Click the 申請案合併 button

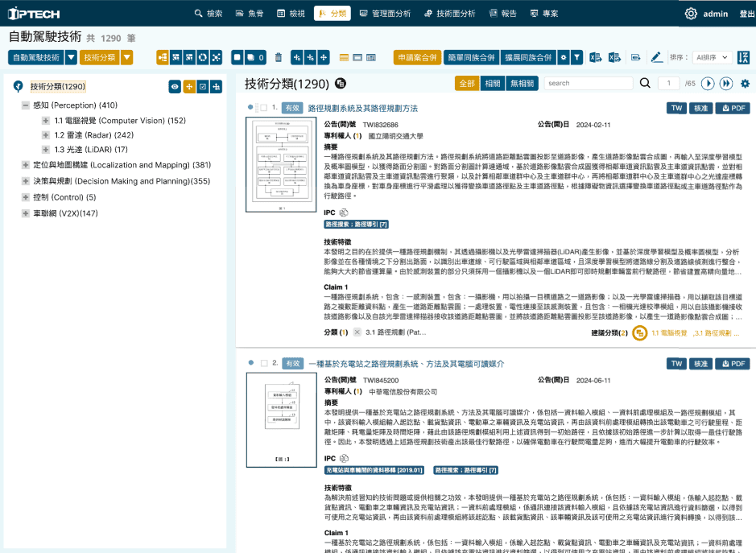click(x=416, y=57)
